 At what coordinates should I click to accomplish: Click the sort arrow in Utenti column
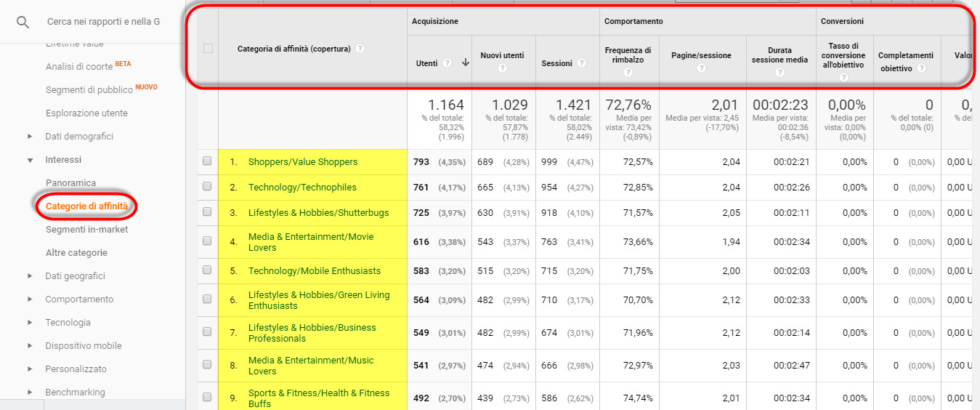[x=465, y=63]
